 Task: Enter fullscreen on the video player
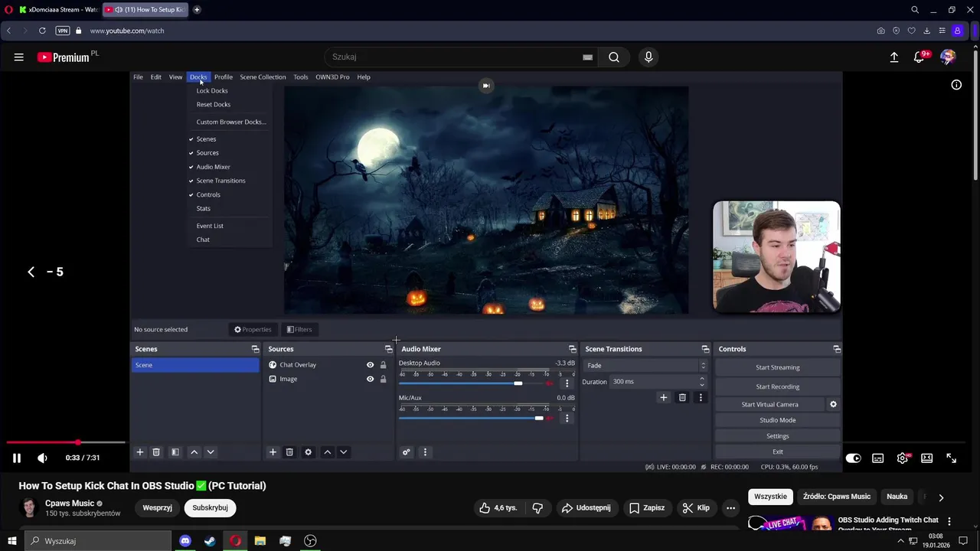point(952,458)
